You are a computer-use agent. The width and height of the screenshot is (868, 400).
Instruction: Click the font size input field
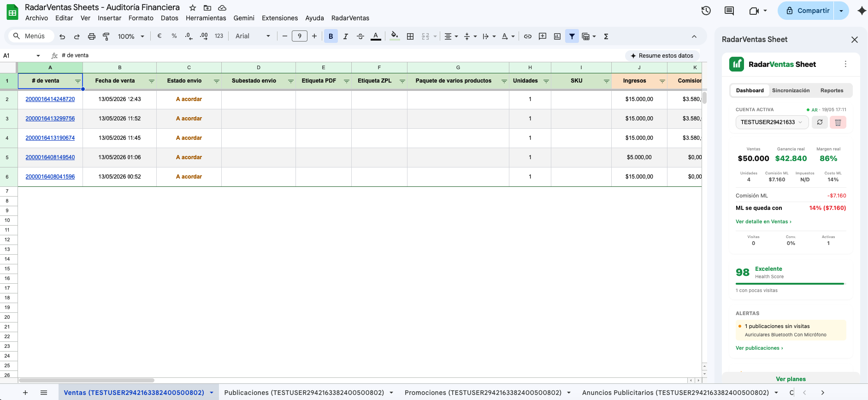pos(300,36)
